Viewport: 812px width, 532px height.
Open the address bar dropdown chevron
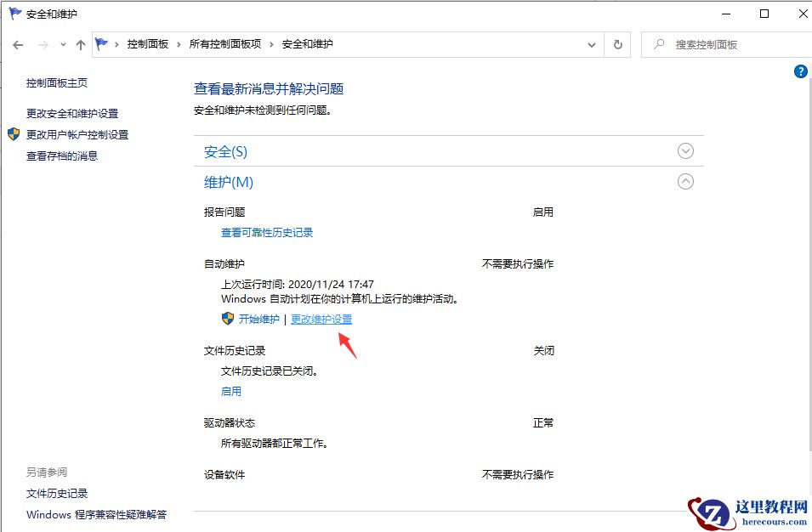pyautogui.click(x=592, y=44)
